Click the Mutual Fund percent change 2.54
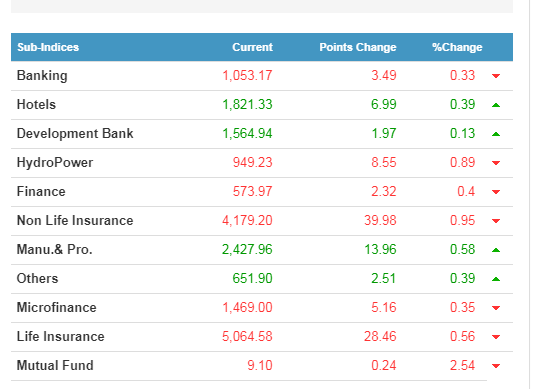 tap(463, 365)
